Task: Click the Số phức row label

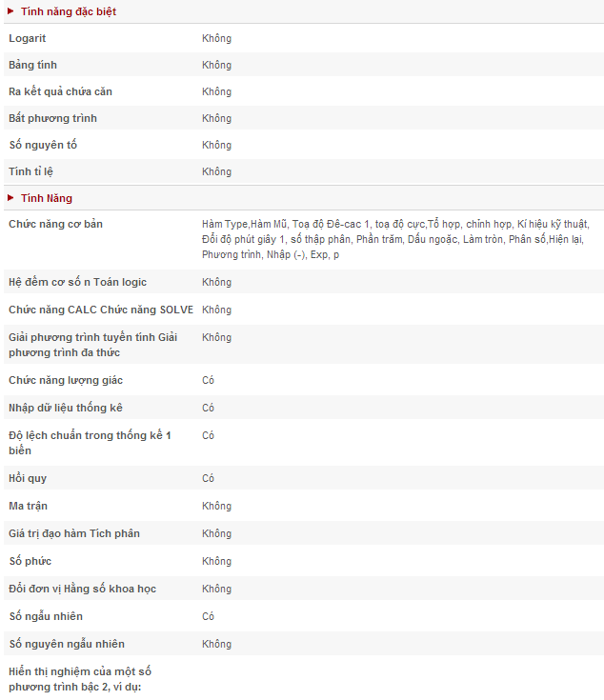Action: (x=30, y=561)
